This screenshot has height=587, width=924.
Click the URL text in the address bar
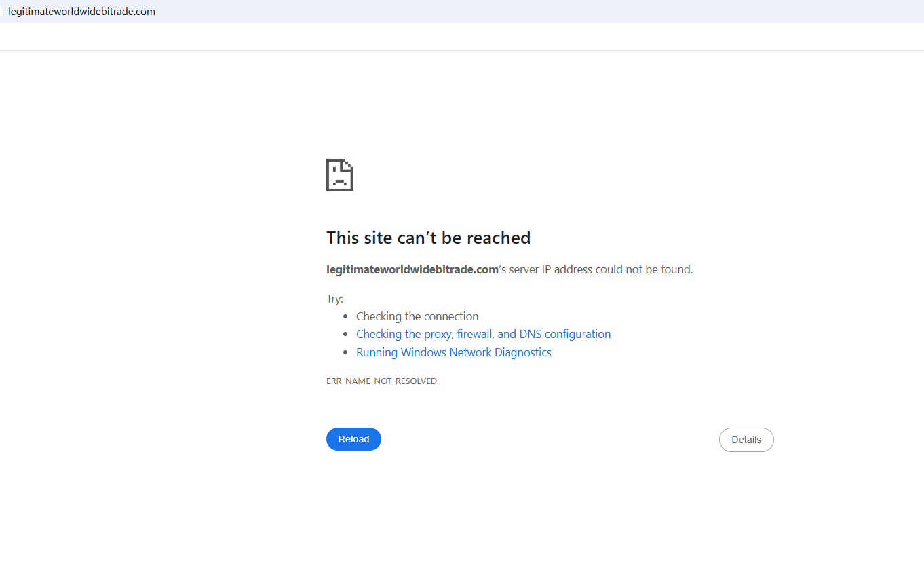click(x=81, y=12)
